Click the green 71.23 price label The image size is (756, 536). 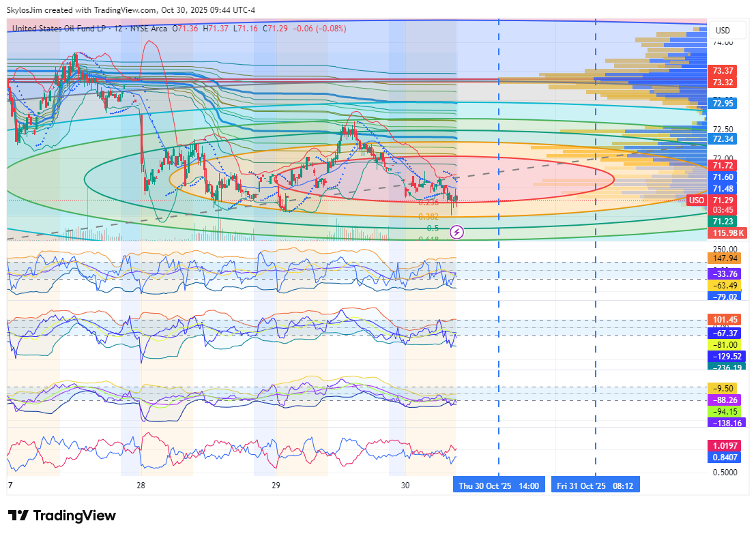click(x=723, y=222)
